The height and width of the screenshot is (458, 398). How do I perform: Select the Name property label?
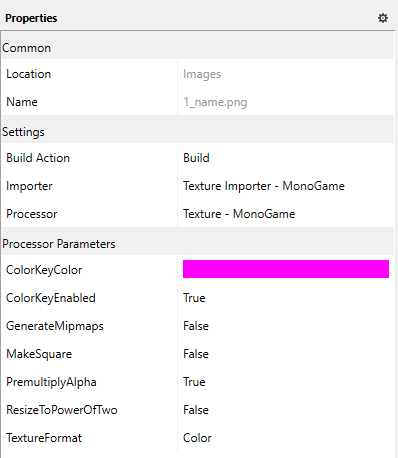22,102
